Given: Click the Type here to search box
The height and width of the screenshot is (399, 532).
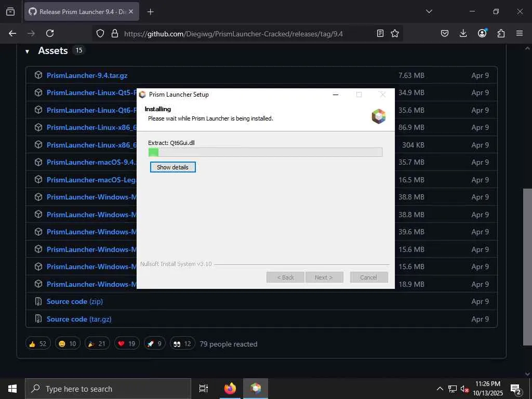Looking at the screenshot, I should [x=108, y=389].
